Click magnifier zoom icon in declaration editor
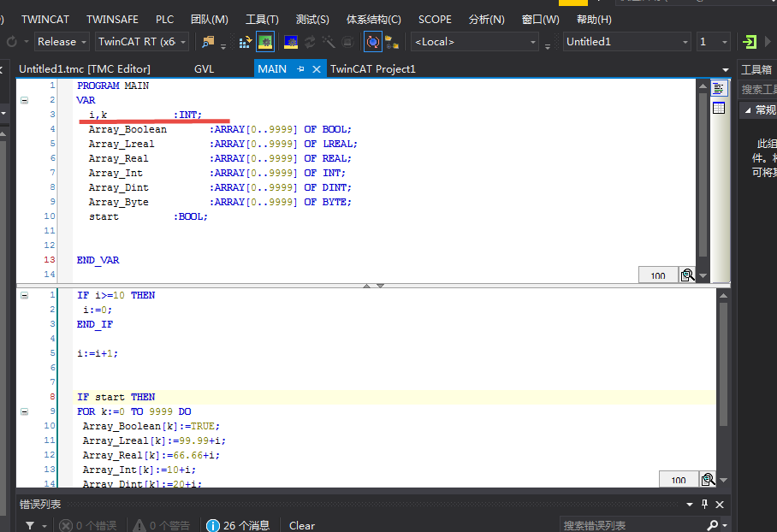 click(x=687, y=275)
